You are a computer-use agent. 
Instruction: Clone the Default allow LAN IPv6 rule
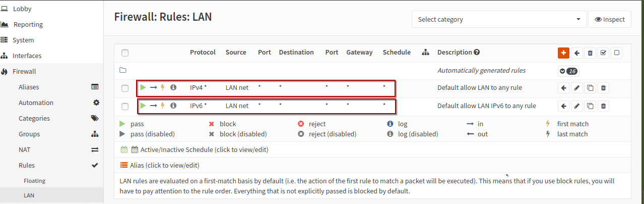point(590,106)
